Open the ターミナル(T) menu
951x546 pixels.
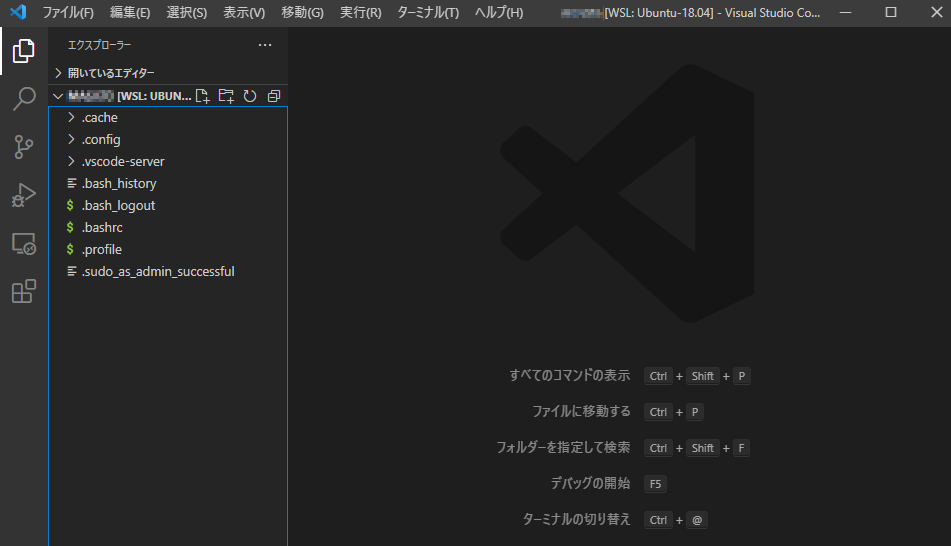pos(428,13)
